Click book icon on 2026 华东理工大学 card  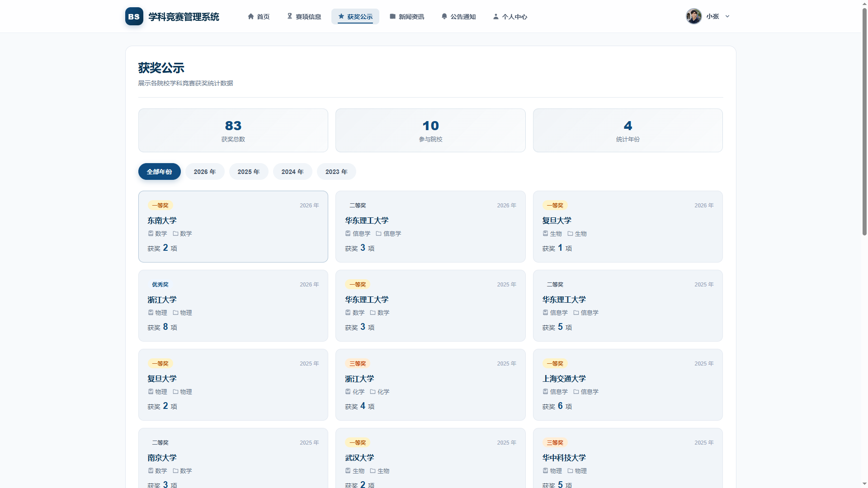point(348,234)
